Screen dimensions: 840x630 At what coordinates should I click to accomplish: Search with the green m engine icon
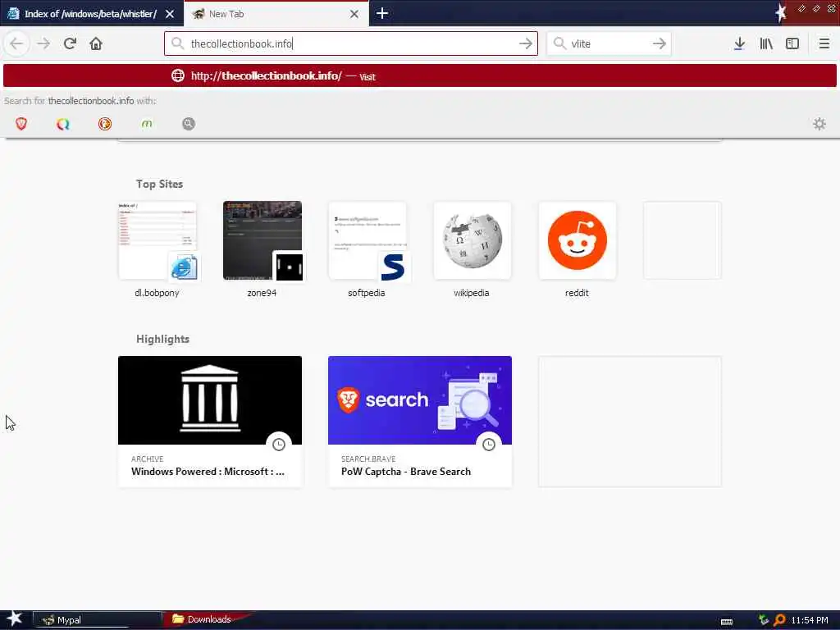(x=147, y=124)
